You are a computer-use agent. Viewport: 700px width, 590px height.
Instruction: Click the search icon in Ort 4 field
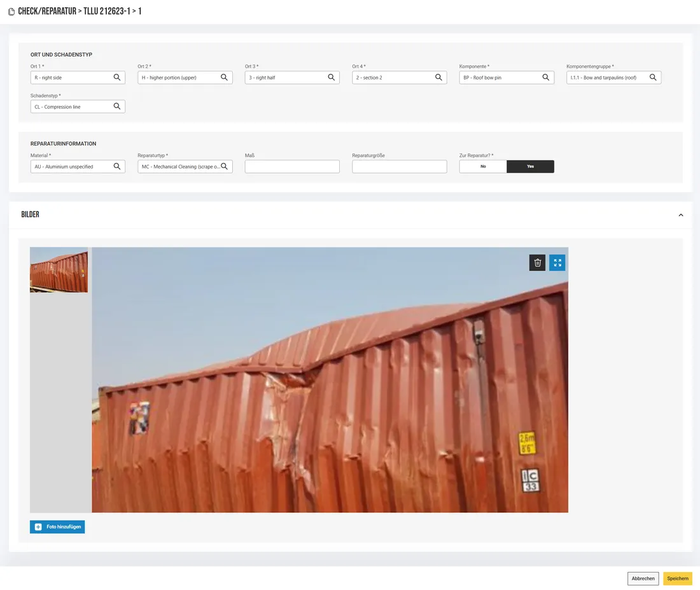point(438,77)
